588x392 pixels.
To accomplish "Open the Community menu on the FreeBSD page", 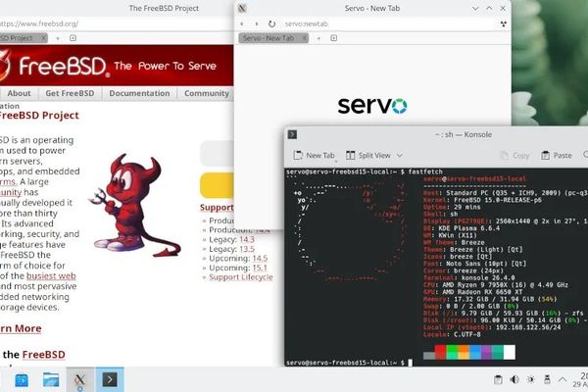I will pos(206,93).
